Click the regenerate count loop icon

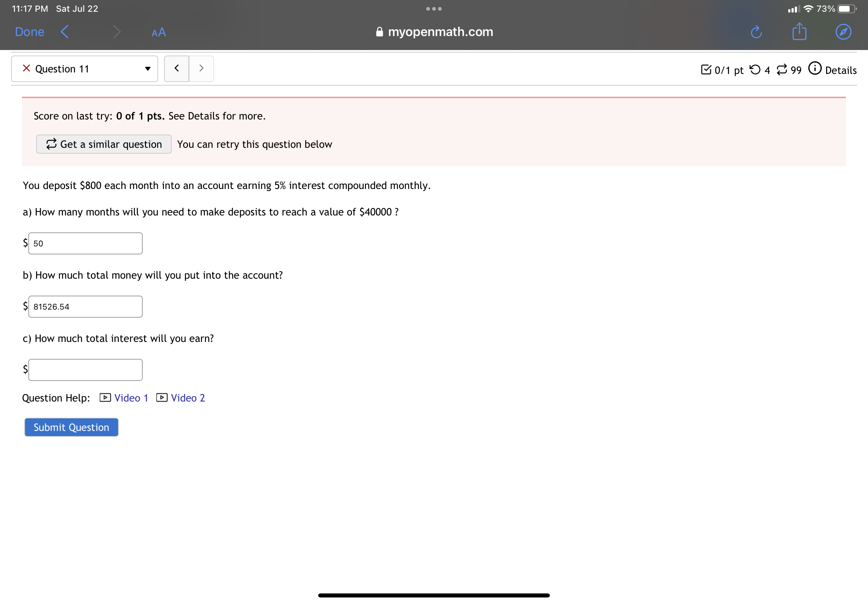pyautogui.click(x=782, y=69)
